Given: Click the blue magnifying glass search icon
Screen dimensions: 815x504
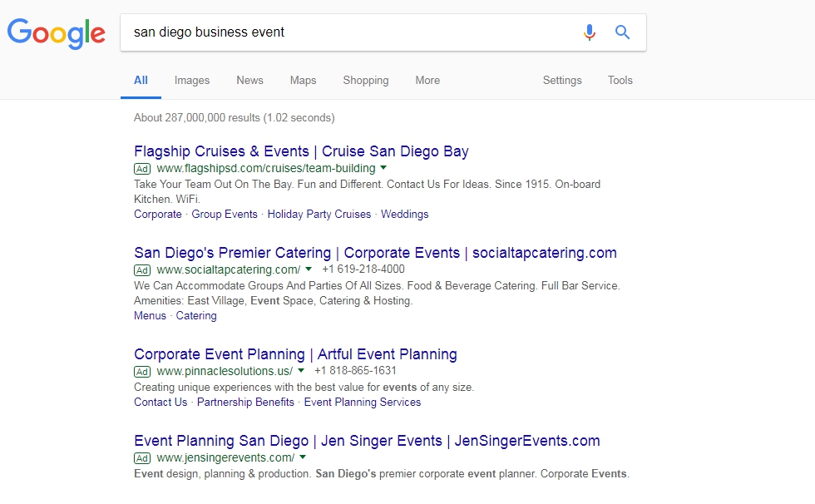Looking at the screenshot, I should 622,32.
